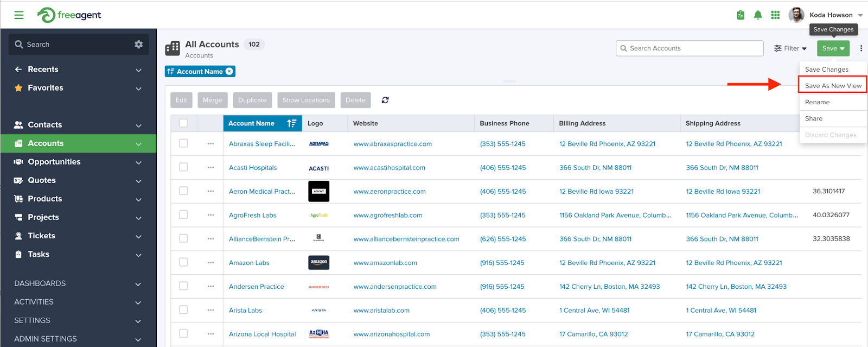Screen dimensions: 868x347
Task: Open the hamburger menu icon
Action: pyautogui.click(x=19, y=15)
